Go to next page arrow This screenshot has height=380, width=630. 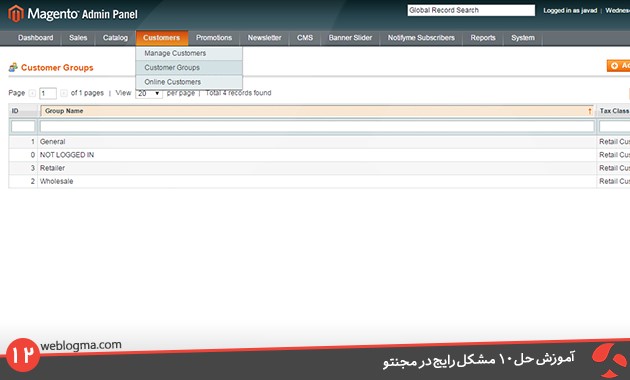[63, 93]
